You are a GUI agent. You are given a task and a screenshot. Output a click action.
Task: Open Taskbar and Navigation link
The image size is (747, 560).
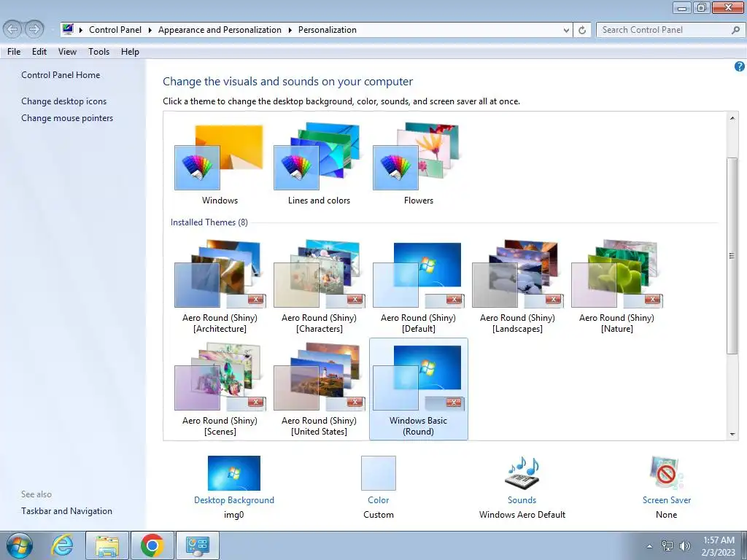[x=66, y=511]
